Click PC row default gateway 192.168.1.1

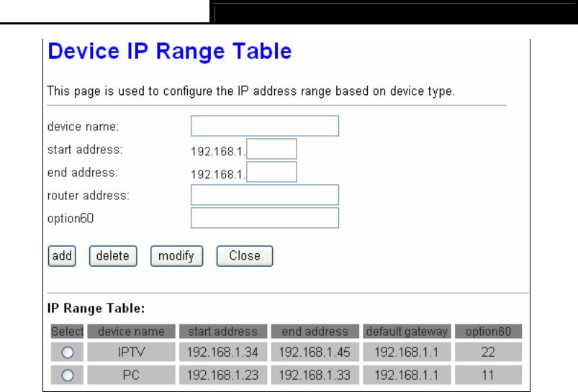(x=407, y=375)
